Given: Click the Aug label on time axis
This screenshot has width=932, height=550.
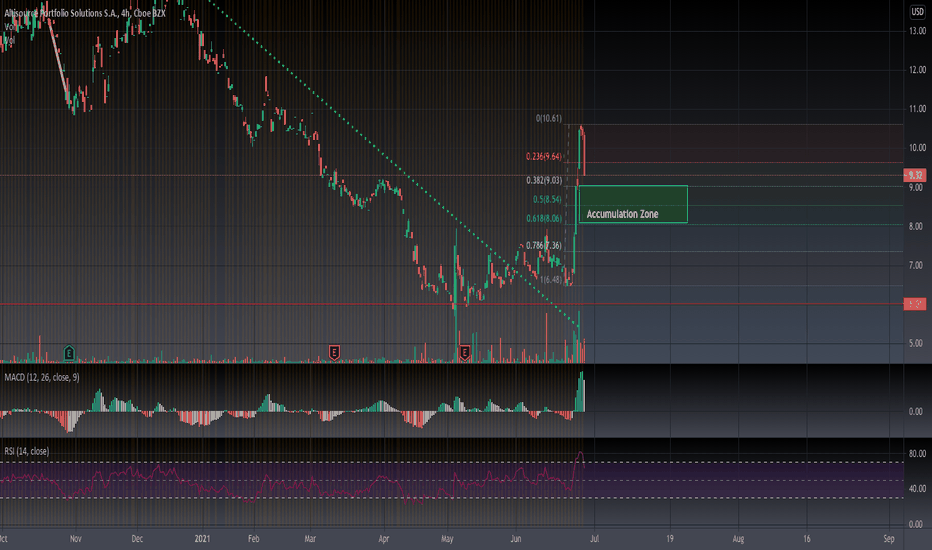Looking at the screenshot, I should coord(738,539).
